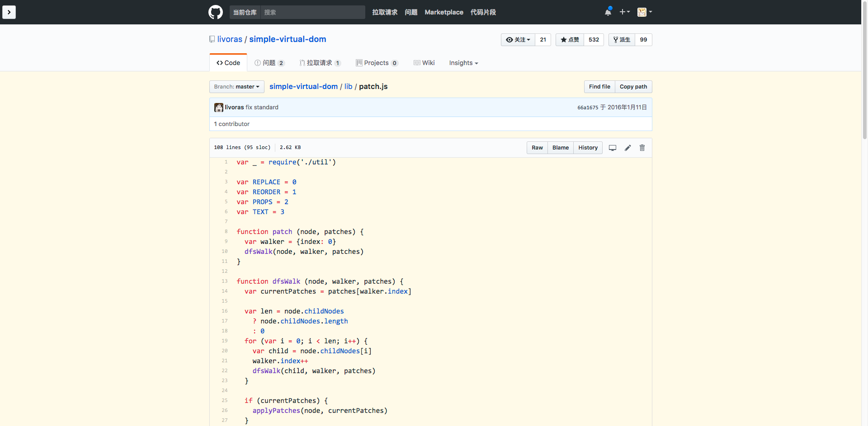Click the search input field
Viewport: 868px width, 426px height.
tap(313, 12)
